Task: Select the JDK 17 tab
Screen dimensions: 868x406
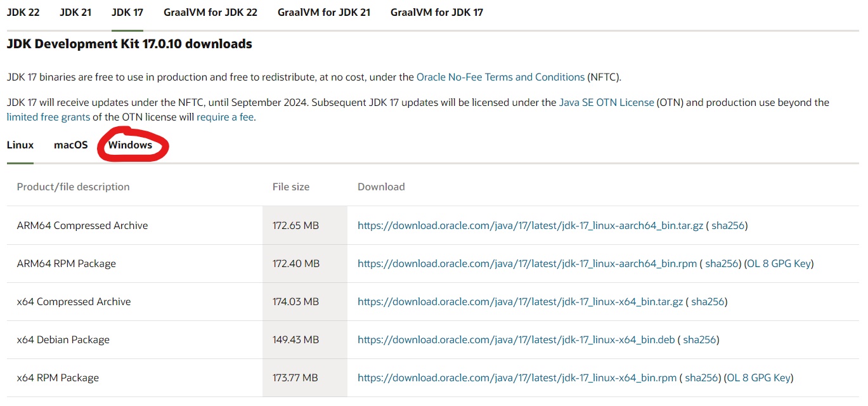Action: [x=127, y=12]
